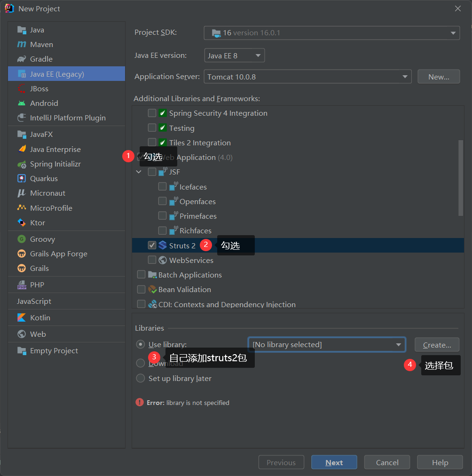Check the Tiles 2 Integration checkbox
Image resolution: width=472 pixels, height=476 pixels.
click(152, 142)
